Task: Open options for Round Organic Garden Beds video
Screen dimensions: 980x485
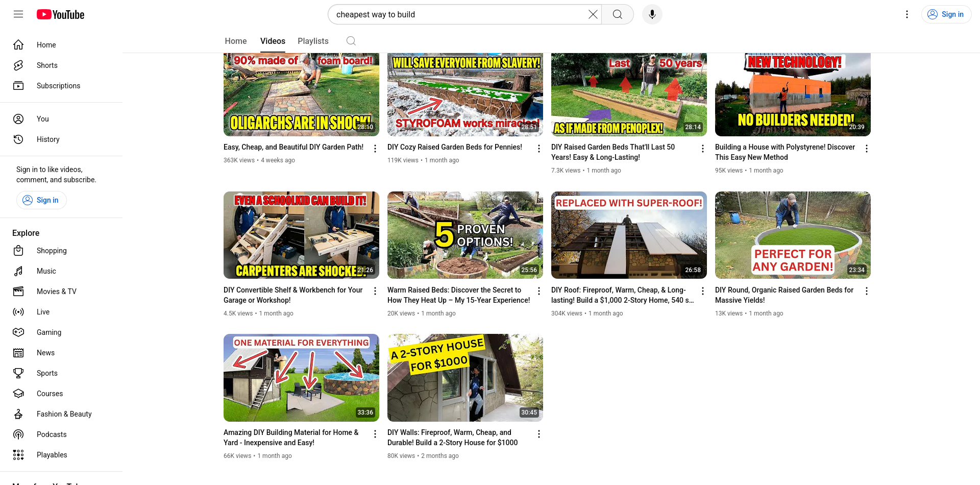Action: coord(867,291)
